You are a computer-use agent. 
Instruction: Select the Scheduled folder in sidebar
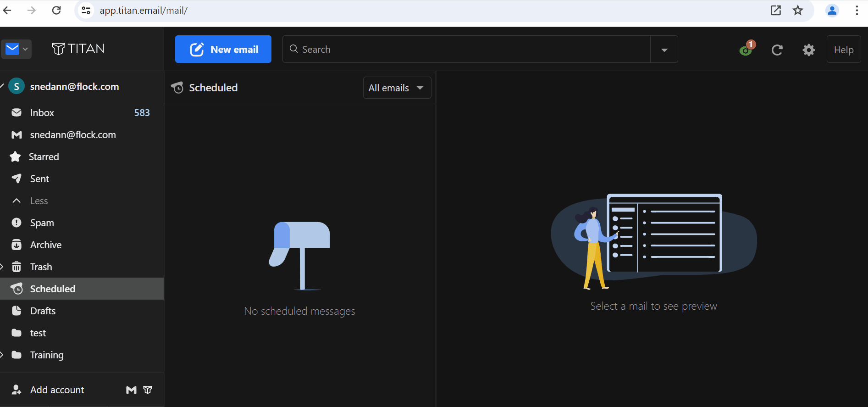pos(82,289)
